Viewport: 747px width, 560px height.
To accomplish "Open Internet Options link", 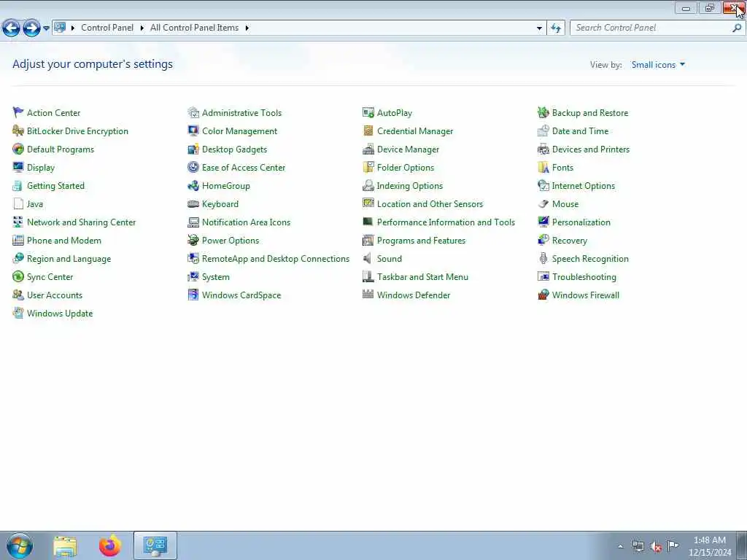I will coord(583,186).
